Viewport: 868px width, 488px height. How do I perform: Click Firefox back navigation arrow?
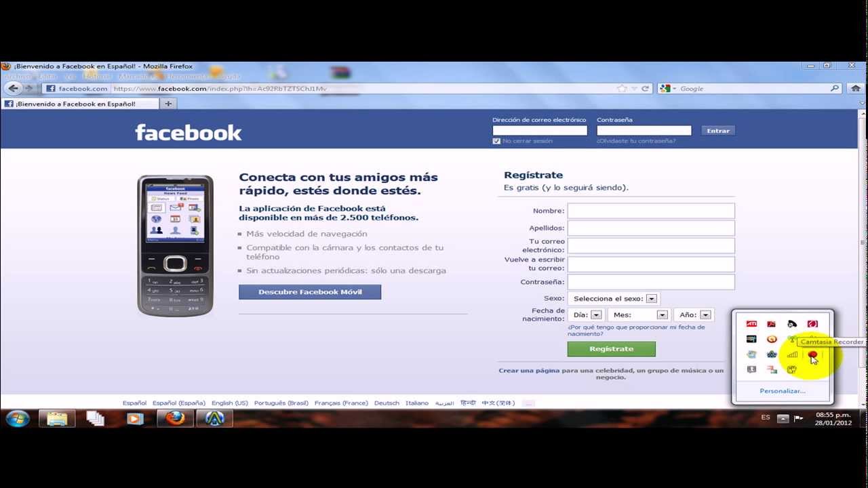(x=14, y=88)
